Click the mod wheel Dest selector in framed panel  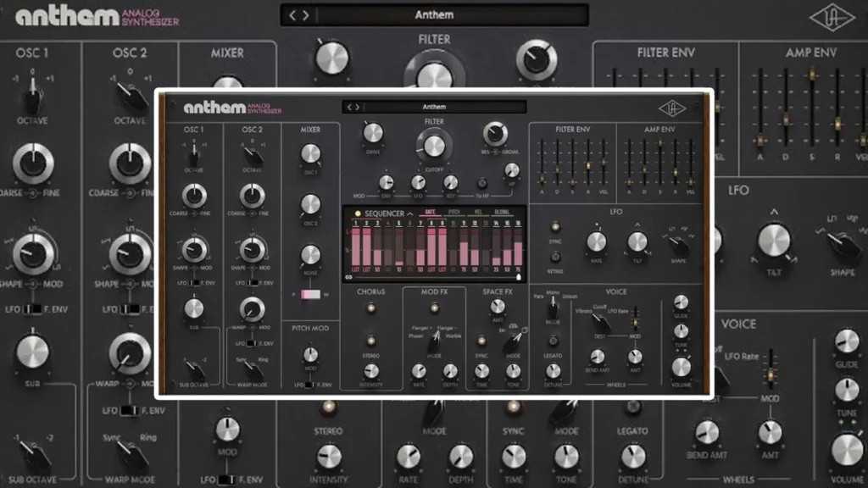point(600,323)
